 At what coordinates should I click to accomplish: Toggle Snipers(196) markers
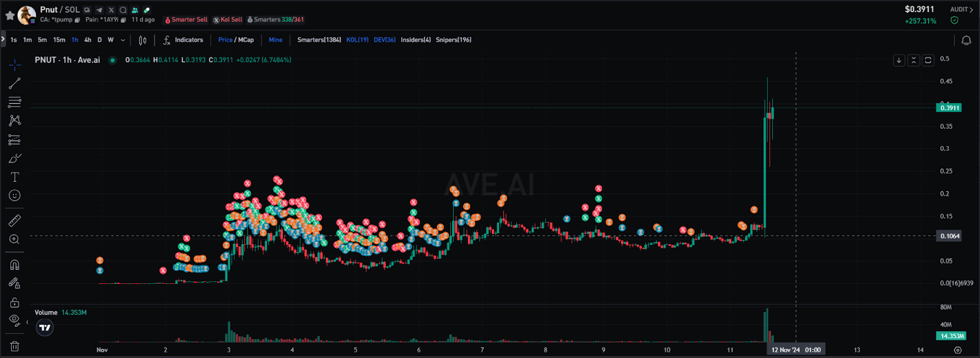453,40
